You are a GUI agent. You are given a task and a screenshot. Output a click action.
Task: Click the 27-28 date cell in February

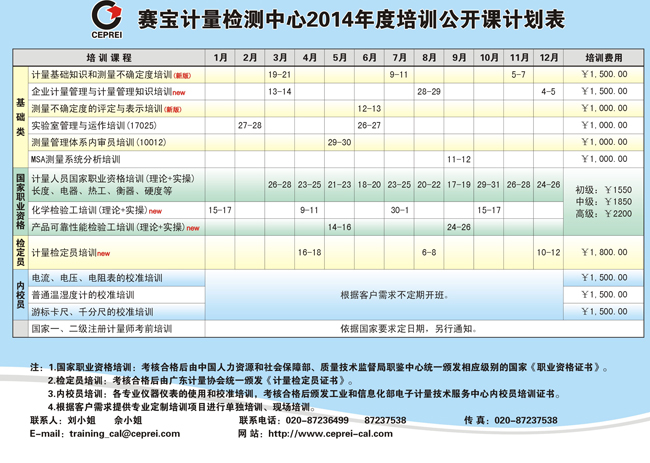tap(250, 126)
